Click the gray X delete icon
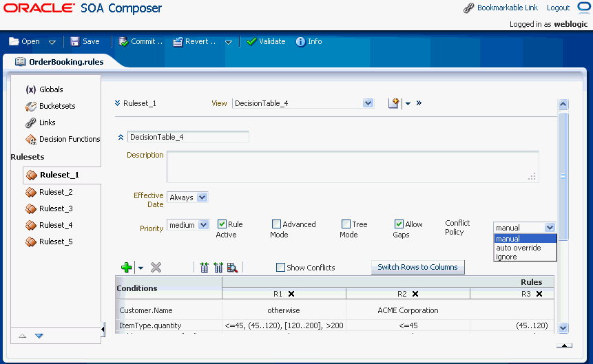Viewport: 593px width, 364px height. [x=156, y=268]
